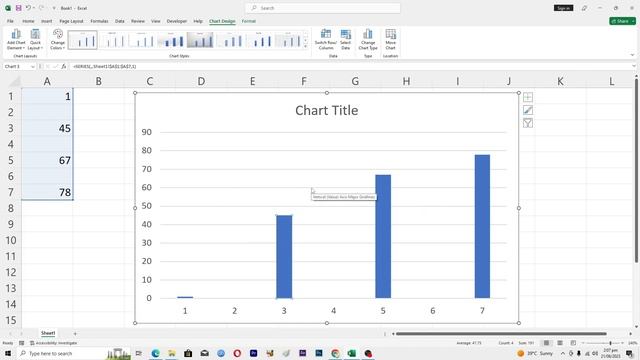
Task: Click Change Chart Type
Action: 368,40
